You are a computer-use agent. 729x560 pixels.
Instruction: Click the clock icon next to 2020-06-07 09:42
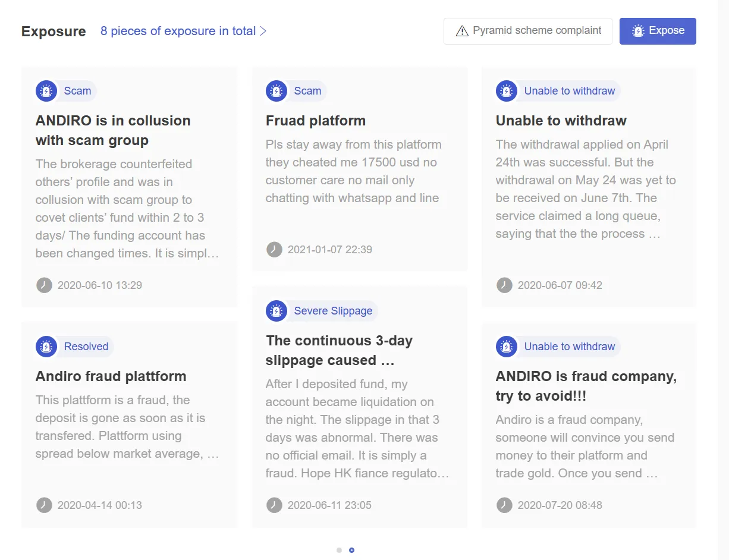point(504,285)
